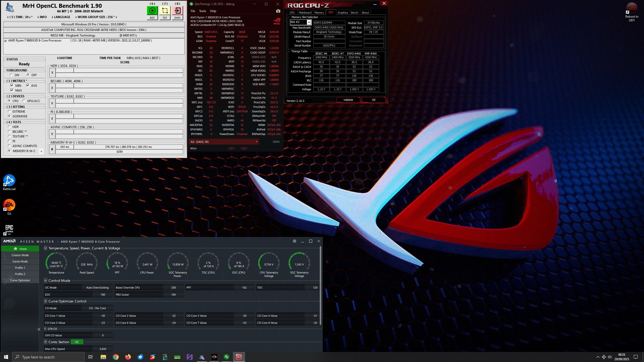Click the Validate button in CPU-Z
The height and width of the screenshot is (362, 644).
tap(348, 100)
